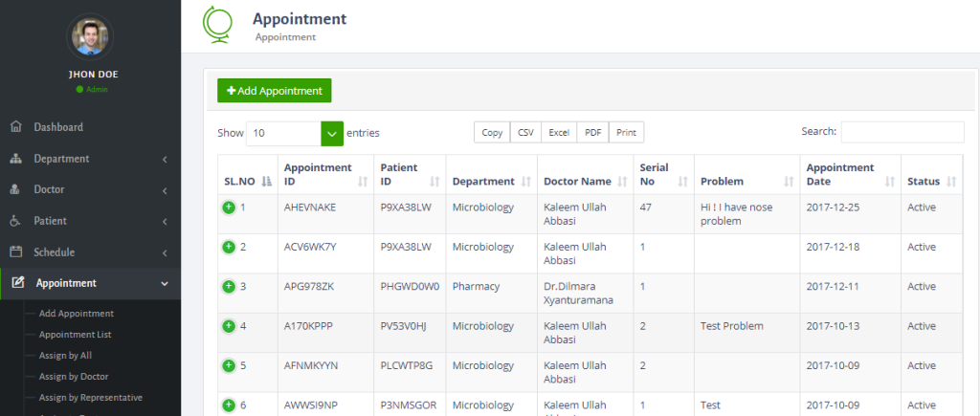Click the Schedule calendar icon

[x=15, y=252]
